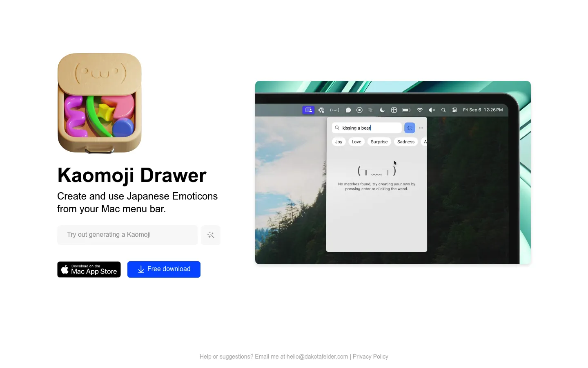Select the Love category chip in preview
The image size is (588, 368).
[x=356, y=142]
